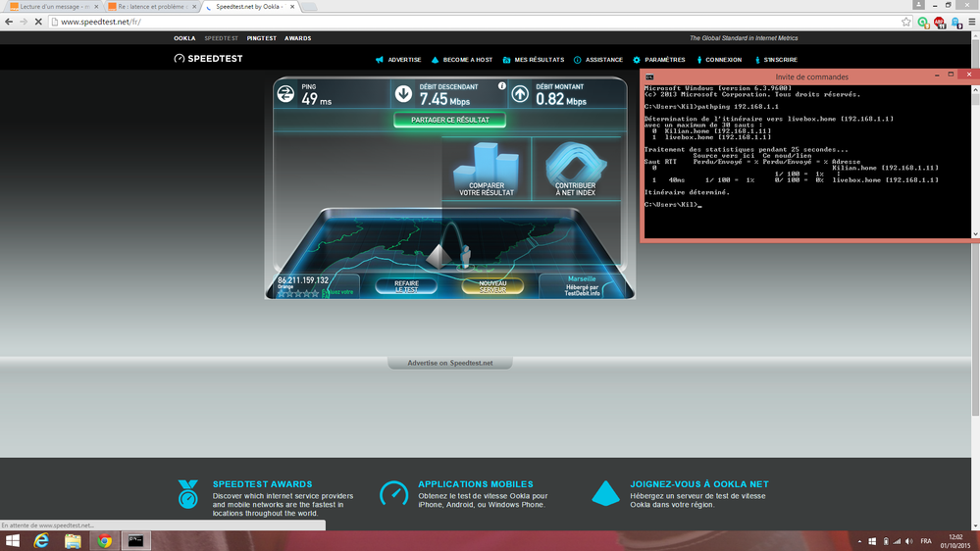Open the Advertise nav item

pos(398,60)
